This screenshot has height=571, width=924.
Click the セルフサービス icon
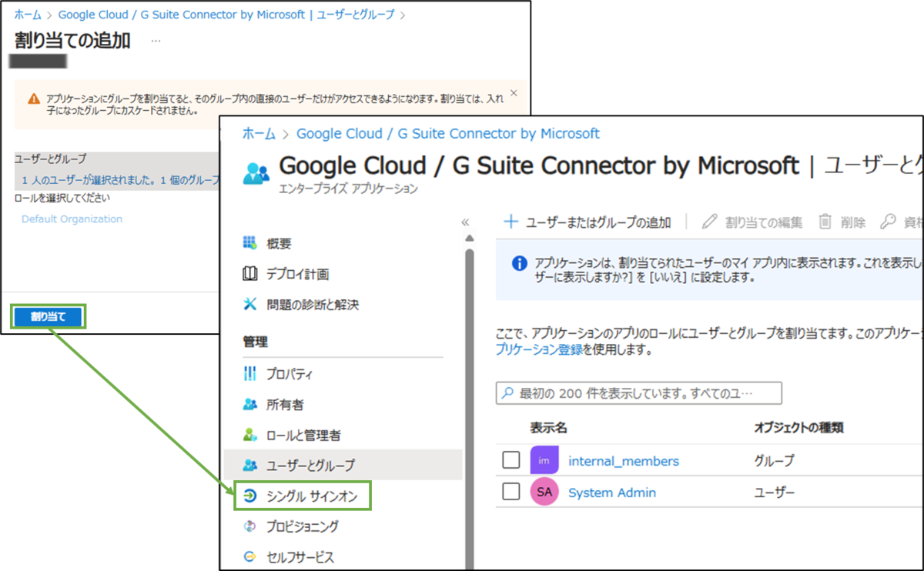tap(249, 557)
